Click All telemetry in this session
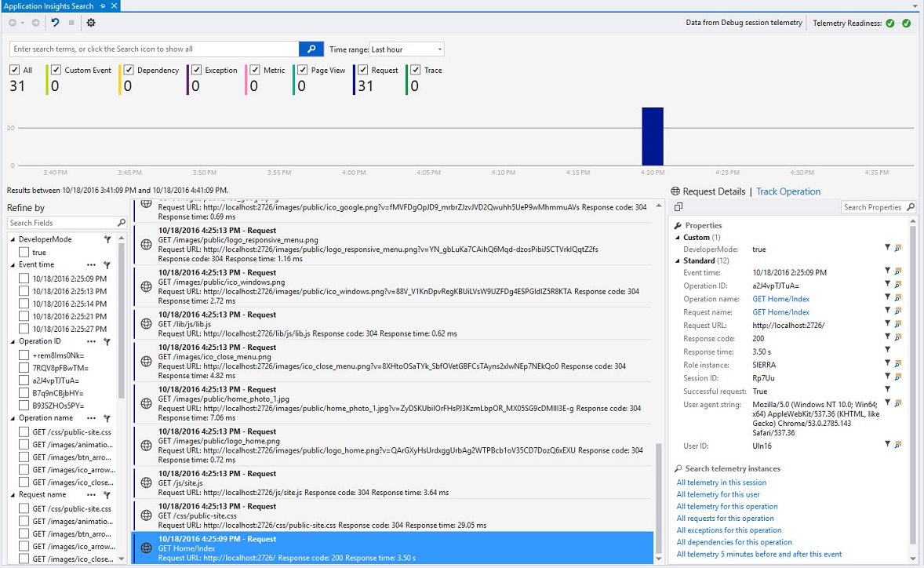Screen dimensions: 924x568 722,482
